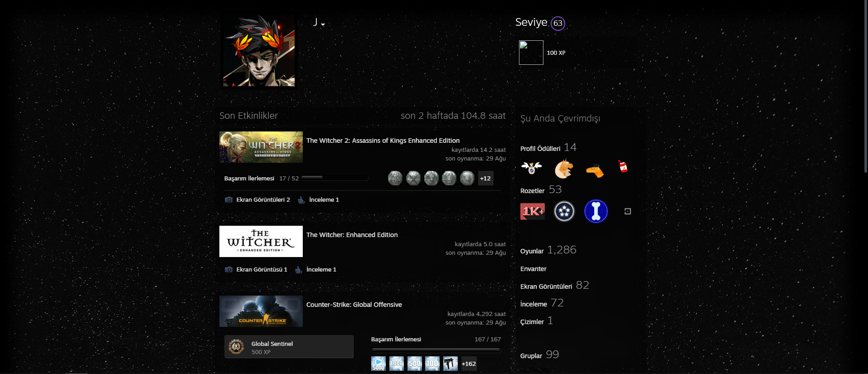Open the horse head profile award

pyautogui.click(x=564, y=168)
